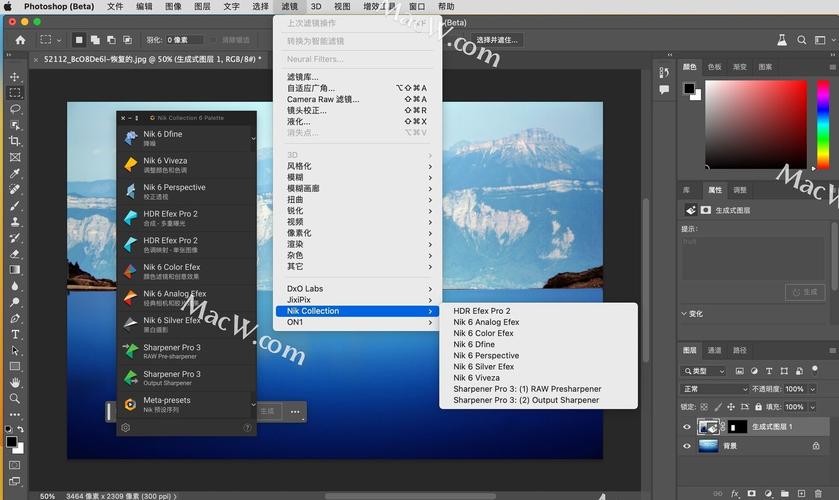Image resolution: width=839 pixels, height=500 pixels.
Task: Launch Nik 6 Viveza from palette
Action: [185, 165]
